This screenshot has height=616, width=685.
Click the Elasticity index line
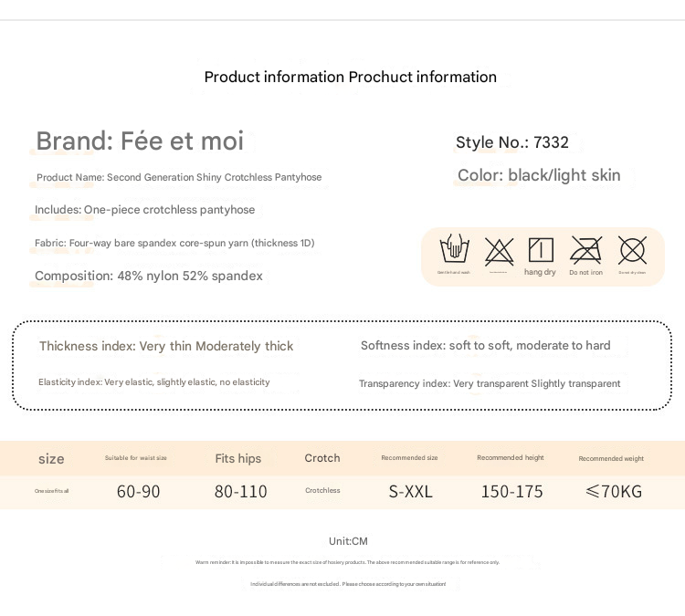(x=154, y=382)
